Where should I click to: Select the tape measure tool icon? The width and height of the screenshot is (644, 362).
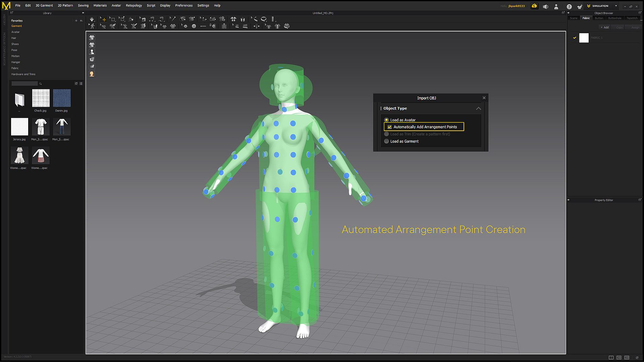[264, 19]
